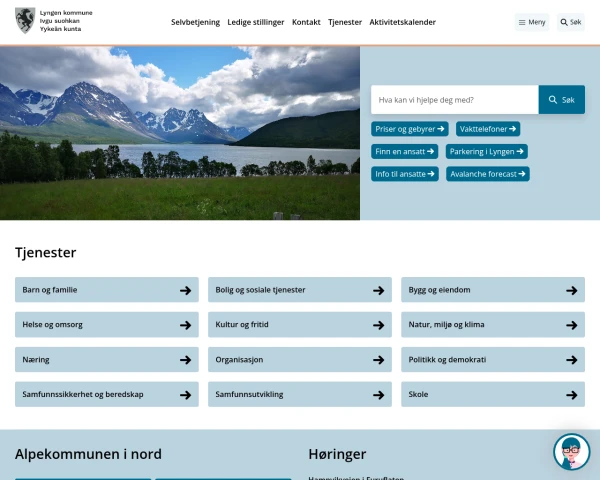The width and height of the screenshot is (600, 480).
Task: Open the Avalanche forecast shortcut
Action: 488,174
